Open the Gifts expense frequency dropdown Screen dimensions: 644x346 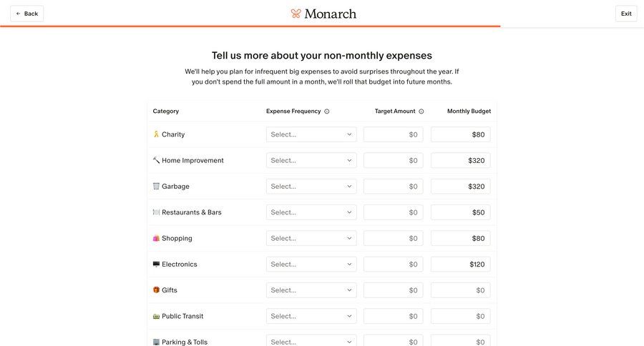(x=311, y=290)
